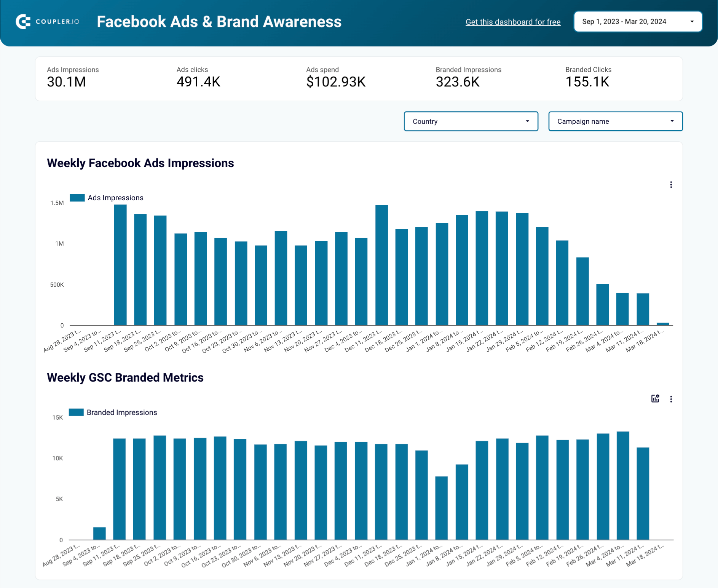Open the Sep 1, 2023 - Mar 20, 2024 date picker

coord(638,22)
